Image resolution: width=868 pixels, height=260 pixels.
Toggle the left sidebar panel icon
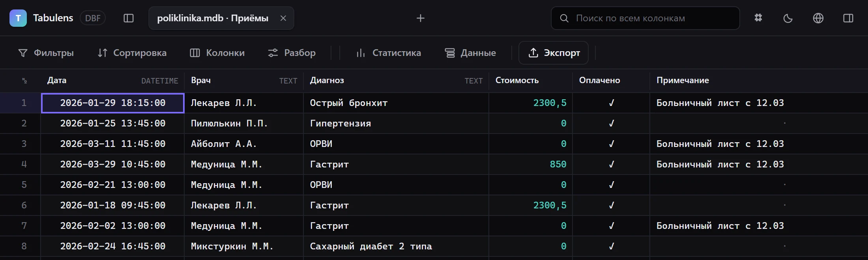129,18
